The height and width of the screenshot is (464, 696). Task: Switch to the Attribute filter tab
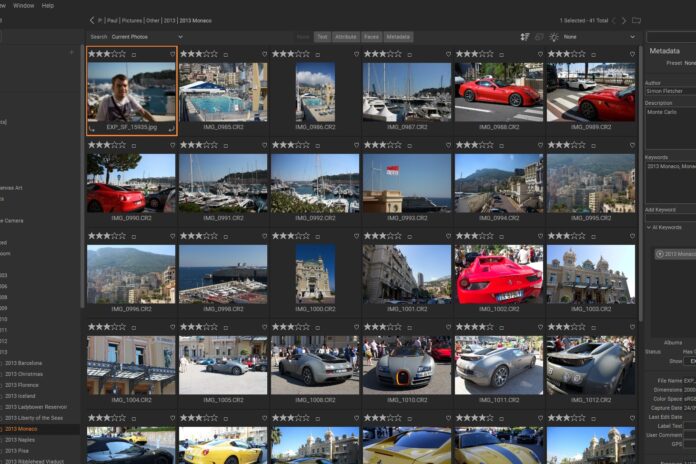(346, 37)
